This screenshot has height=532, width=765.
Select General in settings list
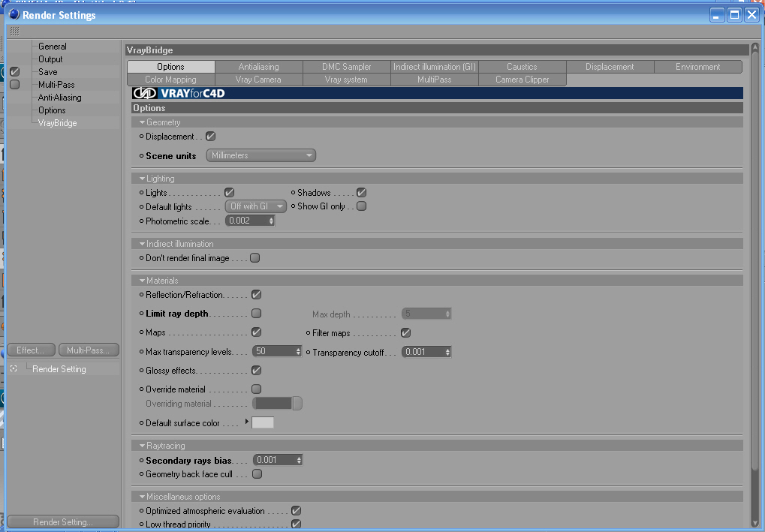53,47
